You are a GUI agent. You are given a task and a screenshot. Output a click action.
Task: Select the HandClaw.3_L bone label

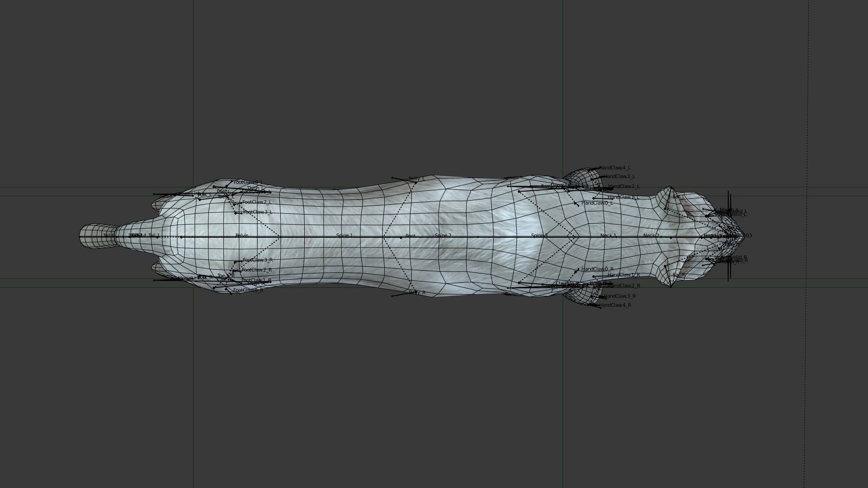click(619, 176)
